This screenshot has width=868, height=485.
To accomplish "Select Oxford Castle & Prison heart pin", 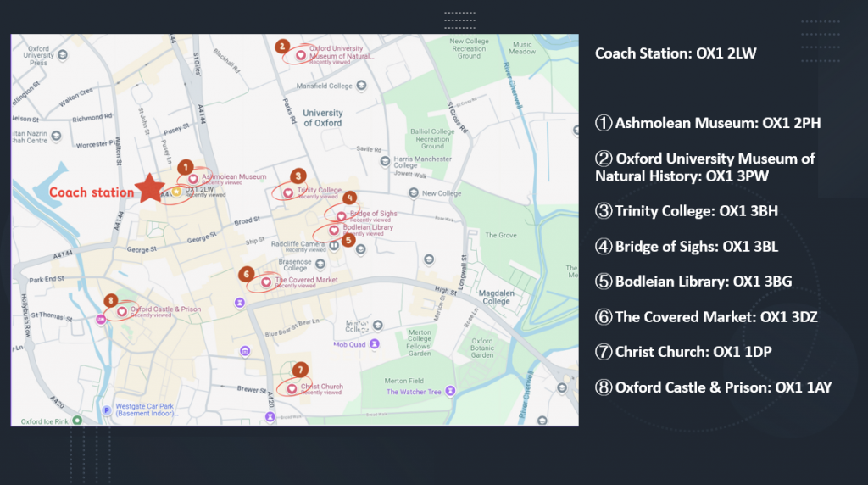I will (121, 311).
